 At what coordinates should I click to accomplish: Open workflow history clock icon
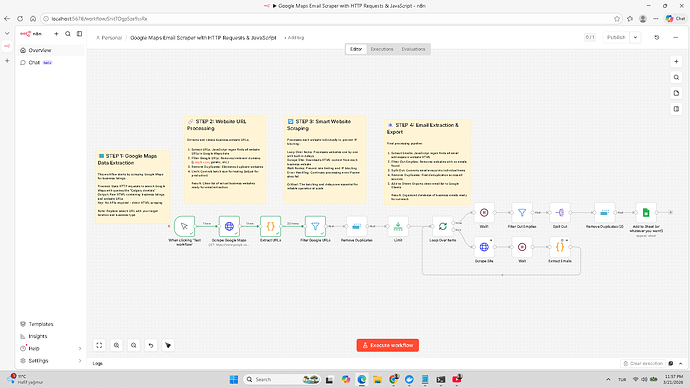[x=657, y=37]
